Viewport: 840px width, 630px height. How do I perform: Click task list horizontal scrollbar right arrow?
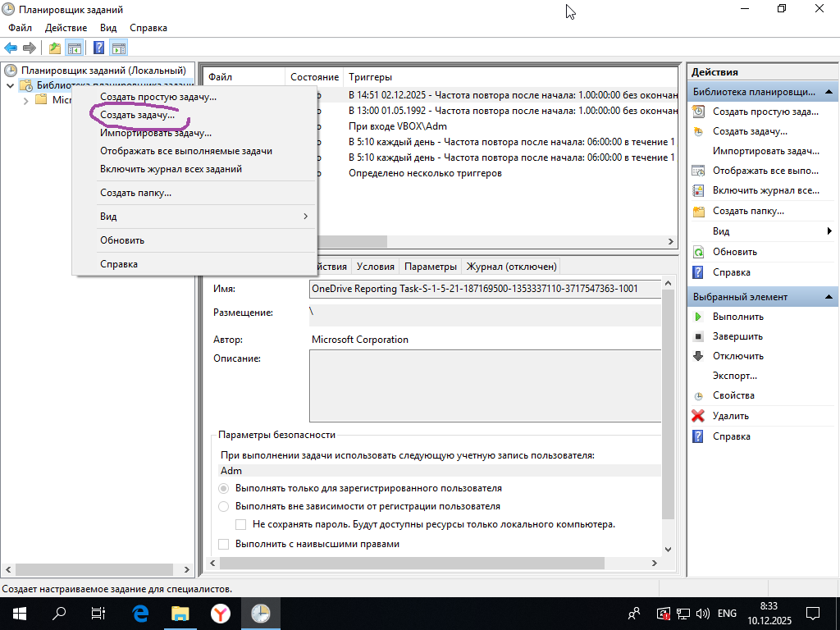click(671, 242)
